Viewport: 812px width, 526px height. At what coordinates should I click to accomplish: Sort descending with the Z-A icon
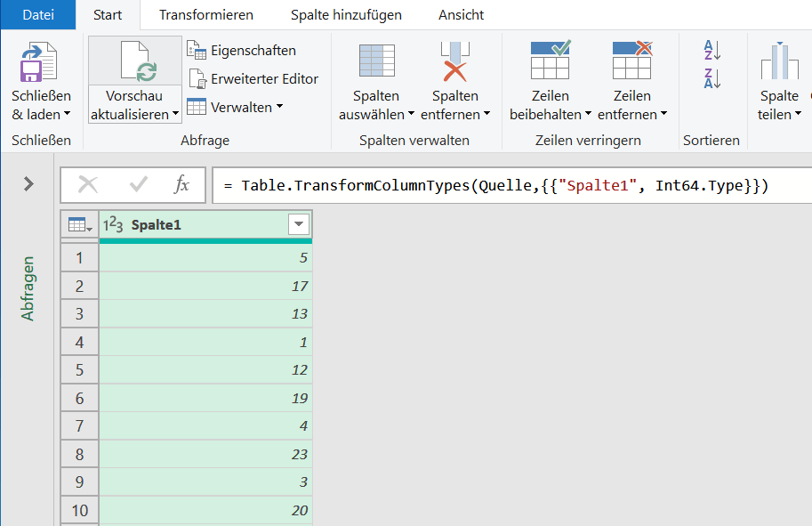pos(712,78)
